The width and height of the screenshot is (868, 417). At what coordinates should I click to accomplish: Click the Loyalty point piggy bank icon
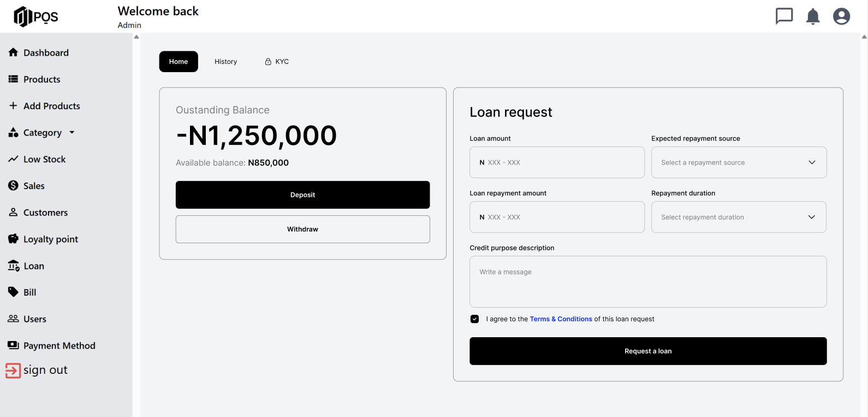tap(13, 239)
